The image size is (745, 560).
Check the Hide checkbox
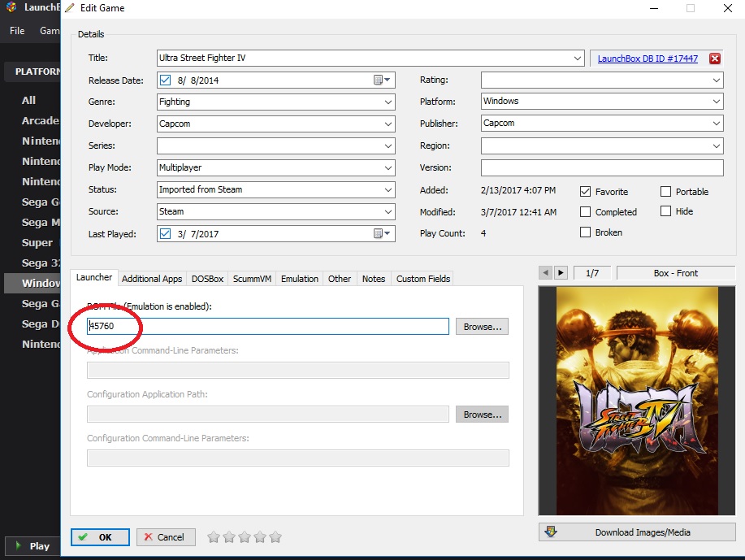point(665,211)
